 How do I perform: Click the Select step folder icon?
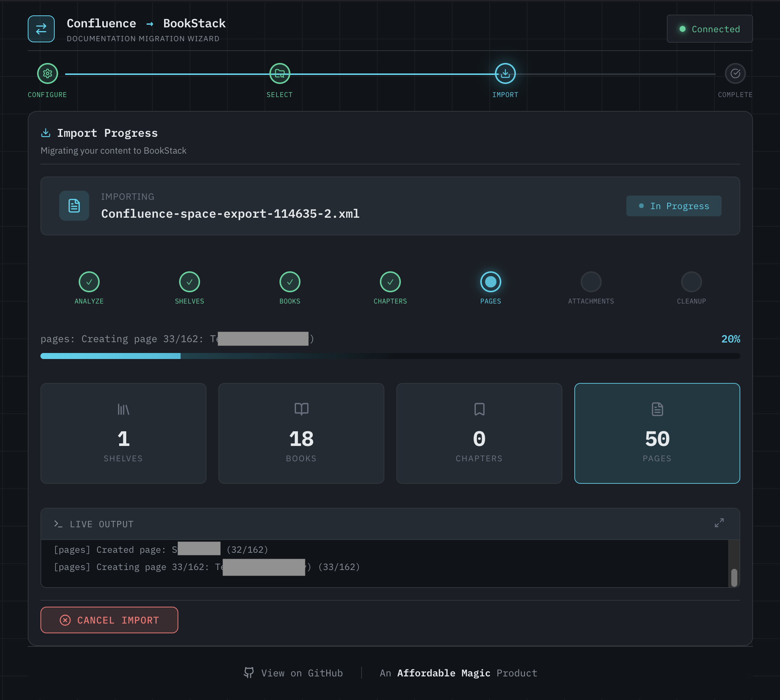279,73
